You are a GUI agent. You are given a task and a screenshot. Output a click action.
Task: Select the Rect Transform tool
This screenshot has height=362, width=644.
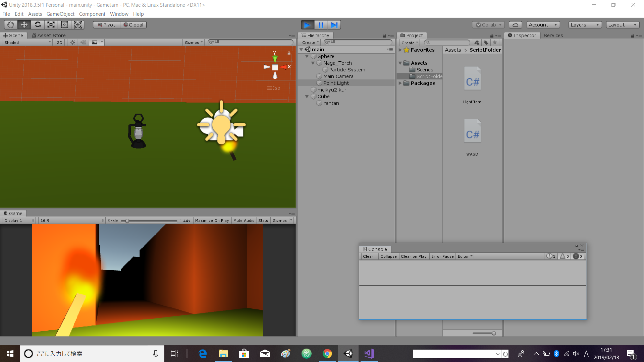64,25
